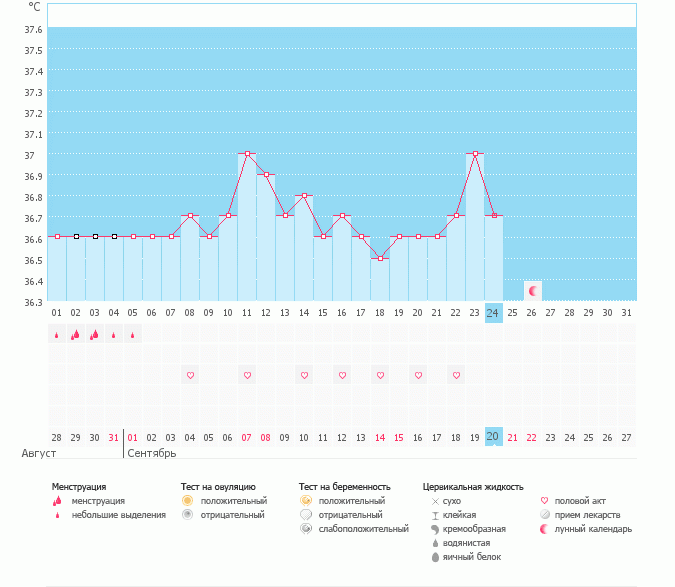Click the light discharge drop on day 05
Image resolution: width=675 pixels, height=587 pixels.
(133, 336)
